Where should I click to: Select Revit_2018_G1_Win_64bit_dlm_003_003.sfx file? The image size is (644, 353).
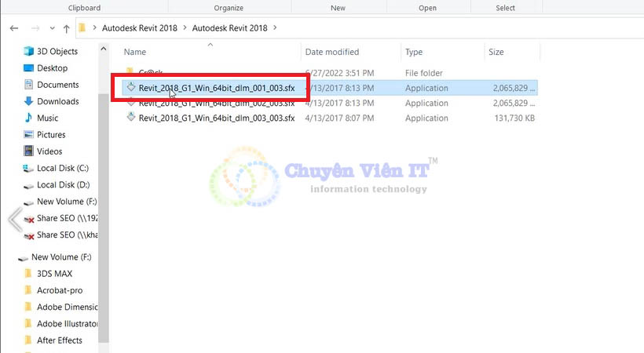[x=217, y=118]
